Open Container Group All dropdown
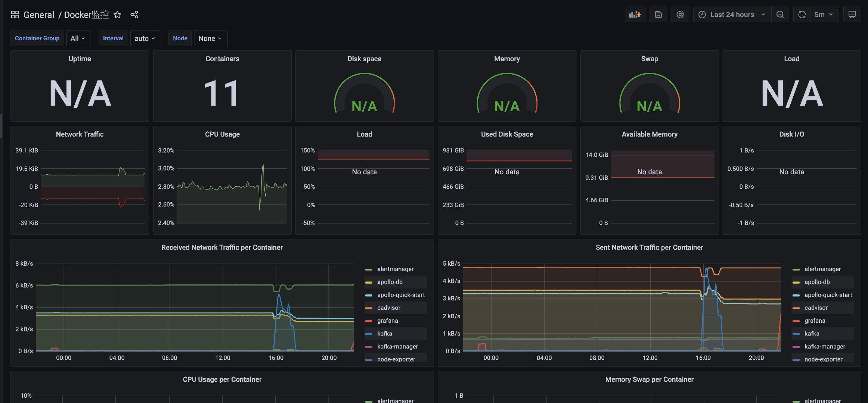The height and width of the screenshot is (403, 868). pyautogui.click(x=78, y=38)
